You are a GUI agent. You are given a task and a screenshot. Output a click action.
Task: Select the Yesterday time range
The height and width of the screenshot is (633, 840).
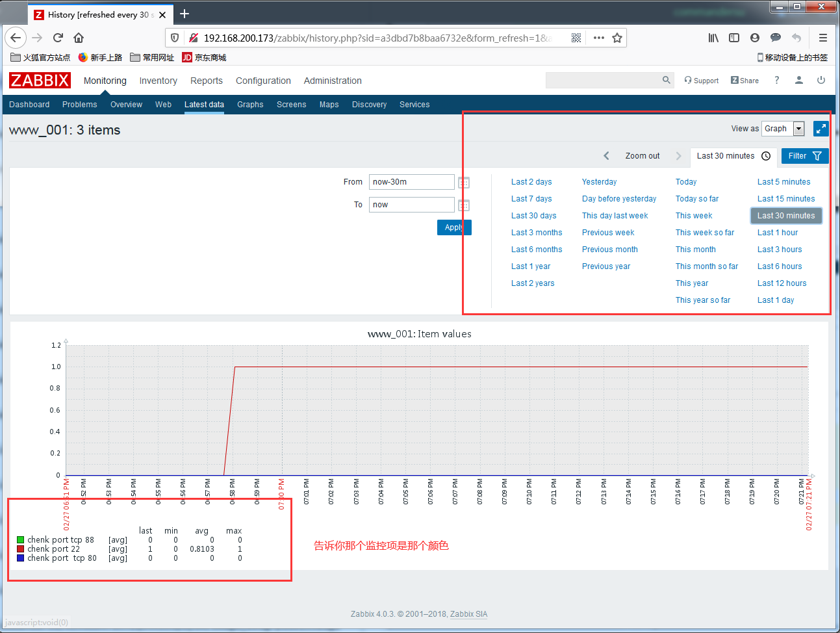pyautogui.click(x=600, y=182)
